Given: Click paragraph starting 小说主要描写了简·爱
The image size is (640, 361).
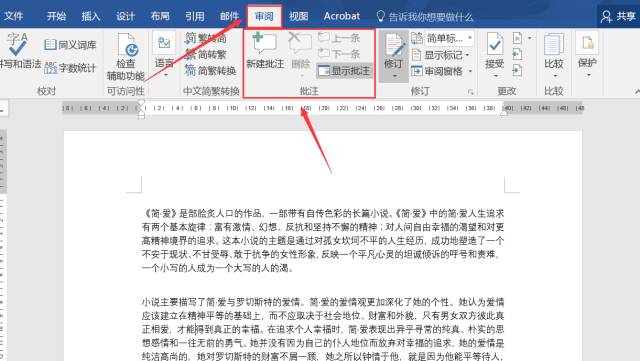Looking at the screenshot, I should pos(322,329).
